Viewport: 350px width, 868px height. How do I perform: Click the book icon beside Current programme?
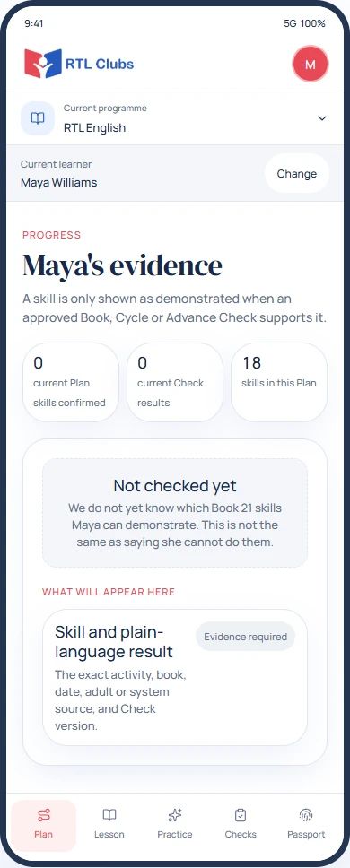pyautogui.click(x=38, y=117)
